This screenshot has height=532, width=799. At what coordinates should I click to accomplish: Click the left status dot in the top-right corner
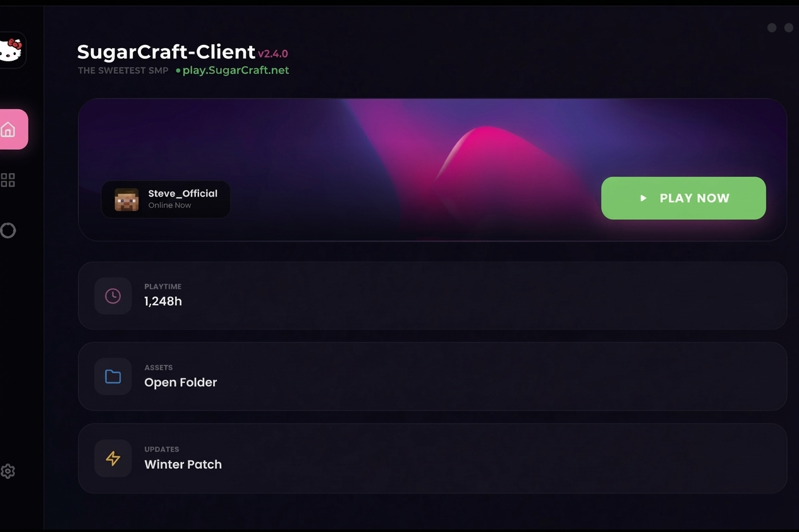point(772,28)
